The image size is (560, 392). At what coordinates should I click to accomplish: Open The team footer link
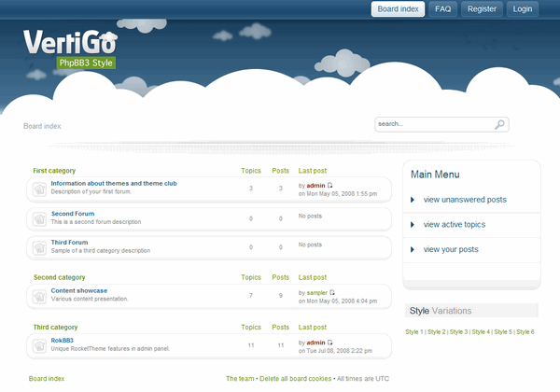[240, 378]
